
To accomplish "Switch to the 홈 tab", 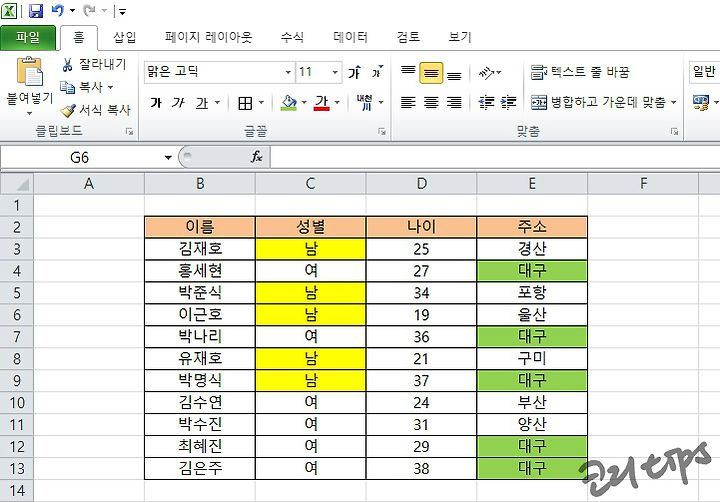I will [79, 37].
